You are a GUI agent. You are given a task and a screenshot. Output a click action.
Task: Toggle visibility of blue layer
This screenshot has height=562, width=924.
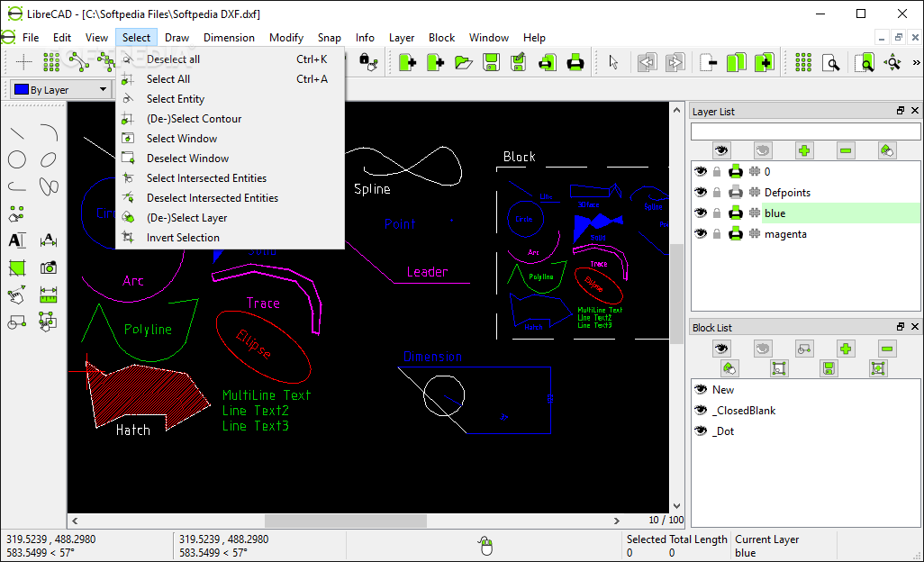coord(700,213)
